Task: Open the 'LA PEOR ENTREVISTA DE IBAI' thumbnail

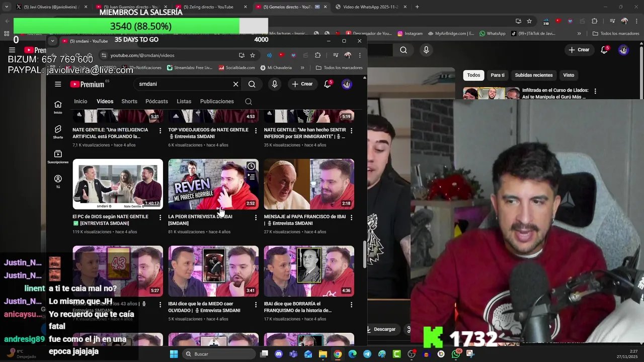Action: 213,184
